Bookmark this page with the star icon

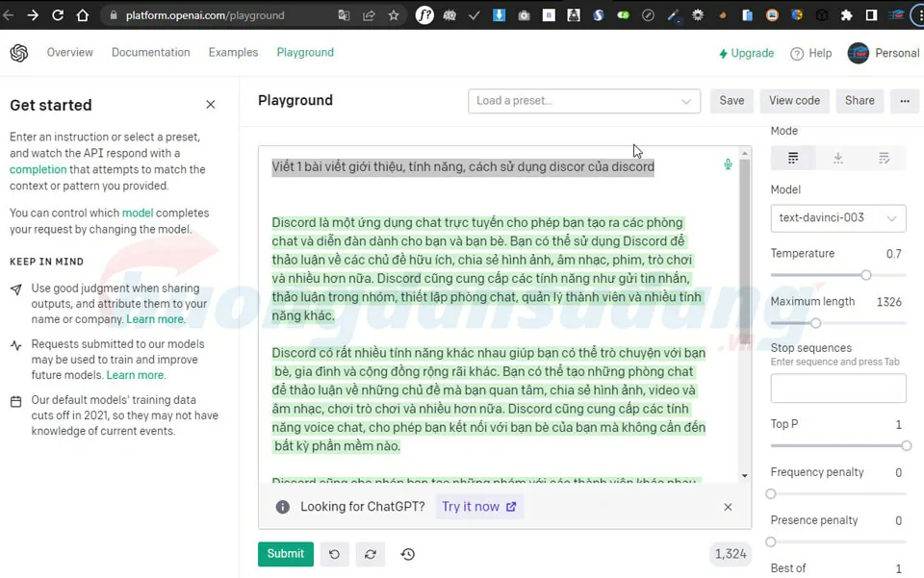click(394, 15)
